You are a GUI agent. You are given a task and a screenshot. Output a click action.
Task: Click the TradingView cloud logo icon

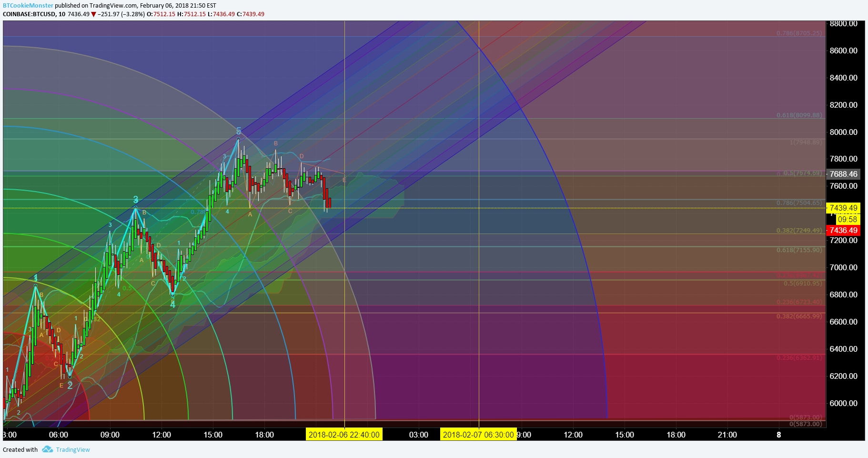47,449
